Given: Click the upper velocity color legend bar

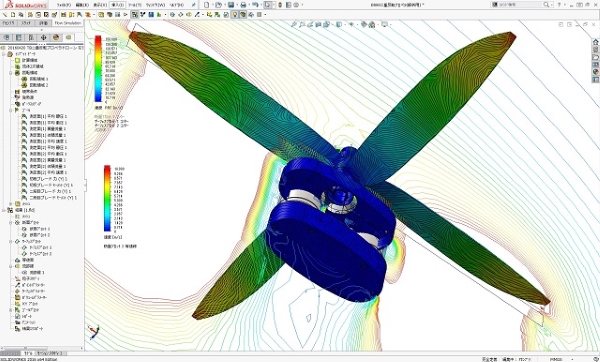Looking at the screenshot, I should pos(98,69).
